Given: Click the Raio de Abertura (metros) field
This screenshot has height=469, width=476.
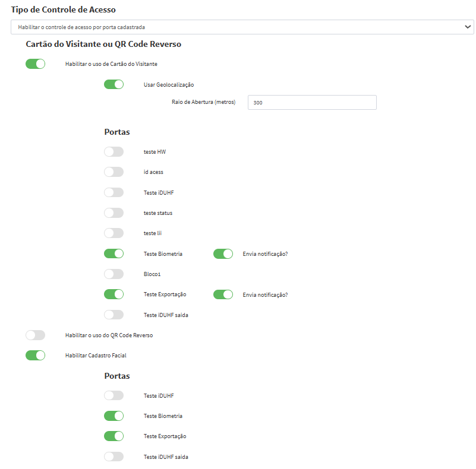Looking at the screenshot, I should click(311, 103).
